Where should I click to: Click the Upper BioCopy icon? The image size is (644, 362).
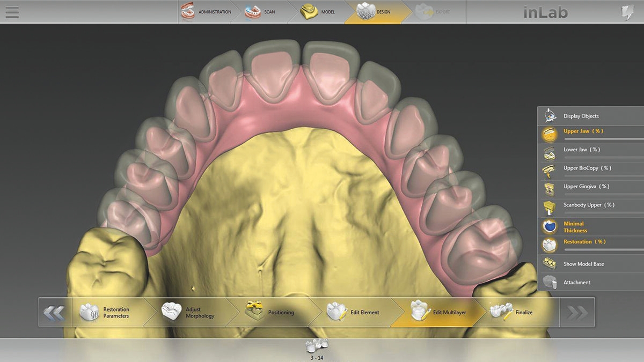click(x=549, y=169)
